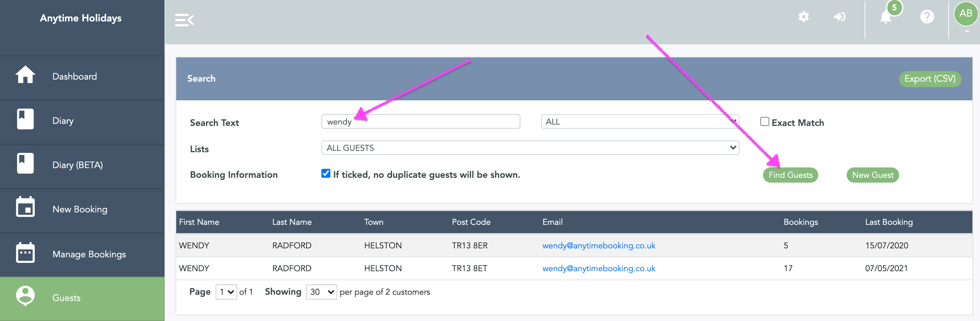This screenshot has width=980, height=321.
Task: Click WENDY in the 15/07/2020 row
Action: (194, 246)
